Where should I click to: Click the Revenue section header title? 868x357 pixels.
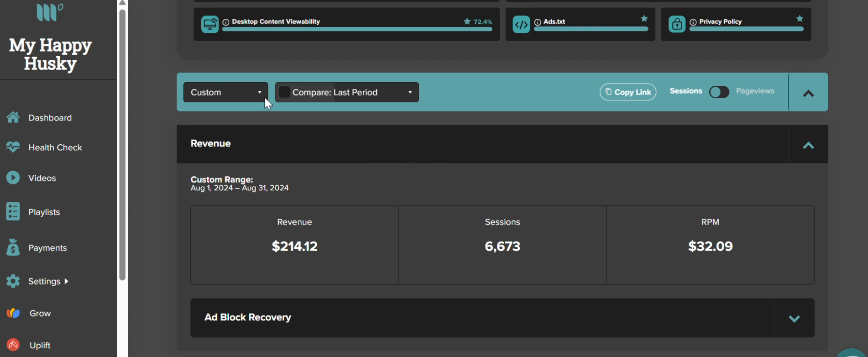tap(210, 143)
